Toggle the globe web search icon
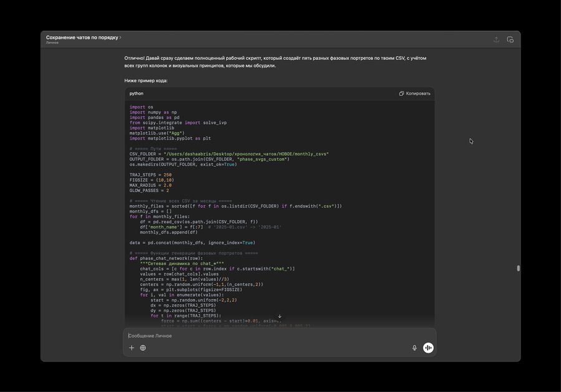561x392 pixels. 143,348
